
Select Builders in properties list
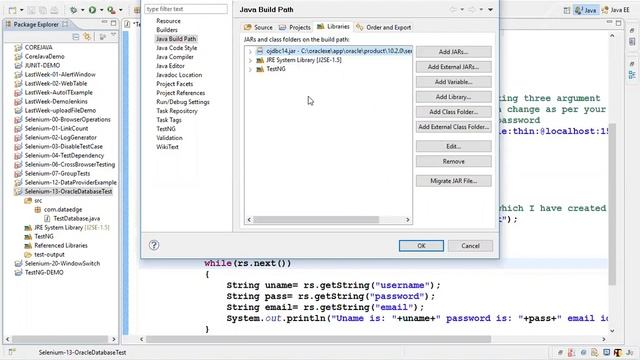[167, 30]
